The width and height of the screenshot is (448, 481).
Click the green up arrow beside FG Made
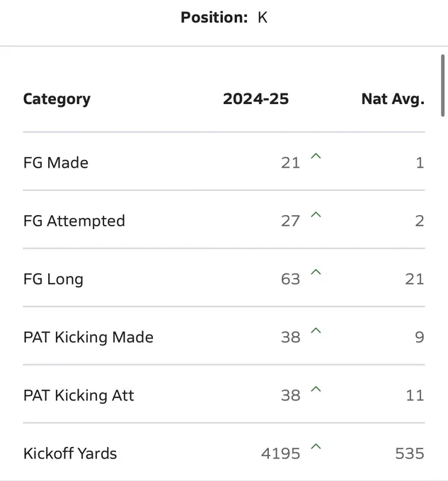316,156
